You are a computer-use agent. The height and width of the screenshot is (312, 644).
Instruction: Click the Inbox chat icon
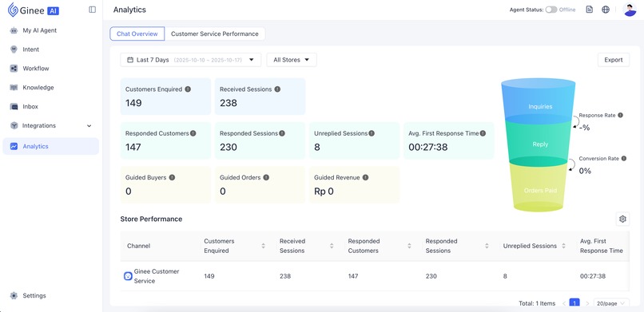(x=14, y=107)
